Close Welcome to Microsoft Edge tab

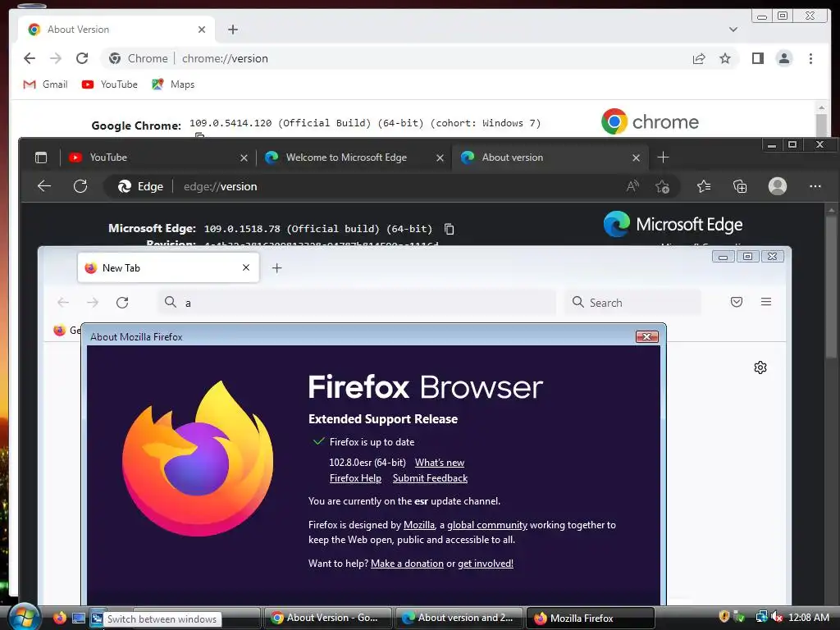point(440,157)
